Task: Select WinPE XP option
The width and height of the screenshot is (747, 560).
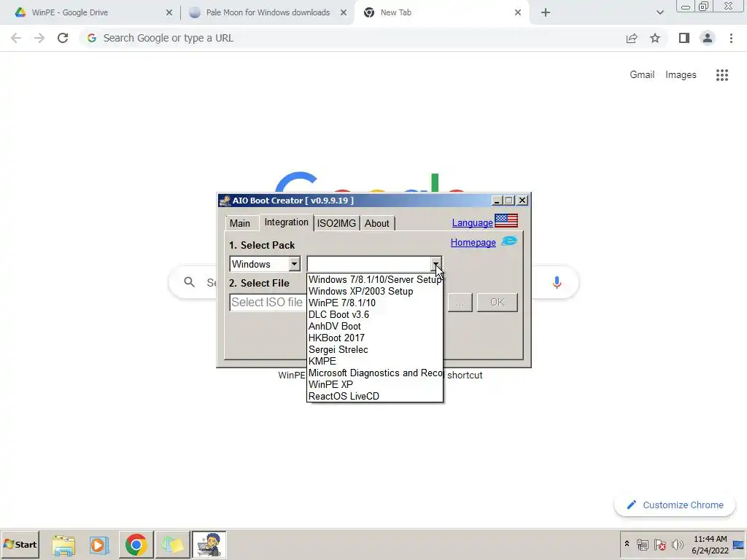Action: pos(330,385)
